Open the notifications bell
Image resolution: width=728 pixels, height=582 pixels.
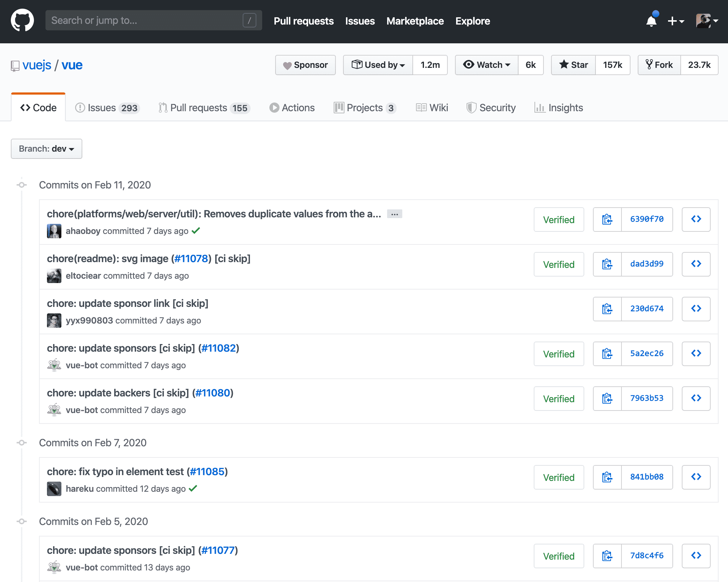[x=652, y=21]
